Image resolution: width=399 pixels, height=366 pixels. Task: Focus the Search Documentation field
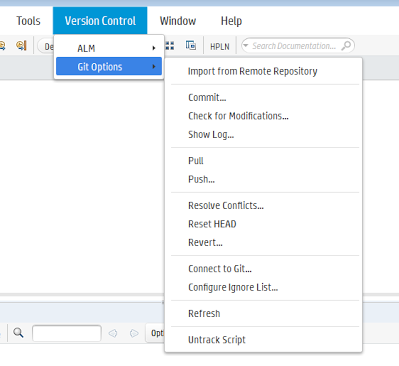pos(294,46)
